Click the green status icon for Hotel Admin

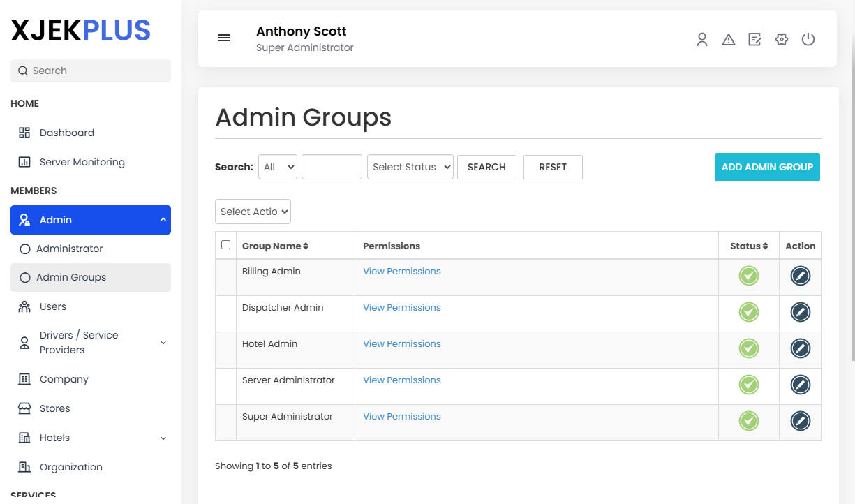[x=748, y=348]
